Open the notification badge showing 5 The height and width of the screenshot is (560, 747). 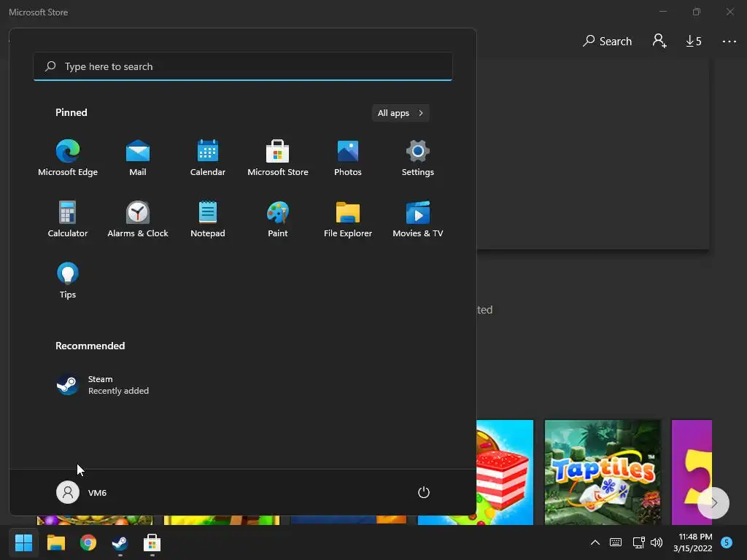(x=727, y=542)
